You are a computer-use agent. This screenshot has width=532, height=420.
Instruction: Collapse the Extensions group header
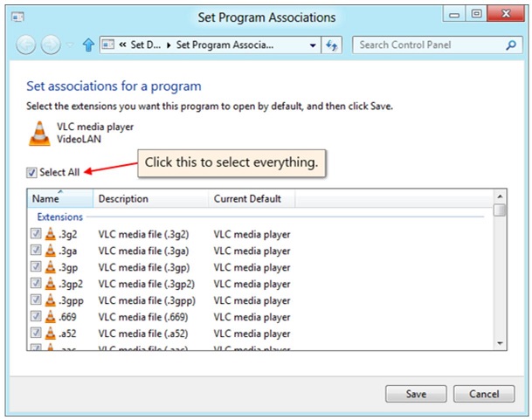[60, 217]
